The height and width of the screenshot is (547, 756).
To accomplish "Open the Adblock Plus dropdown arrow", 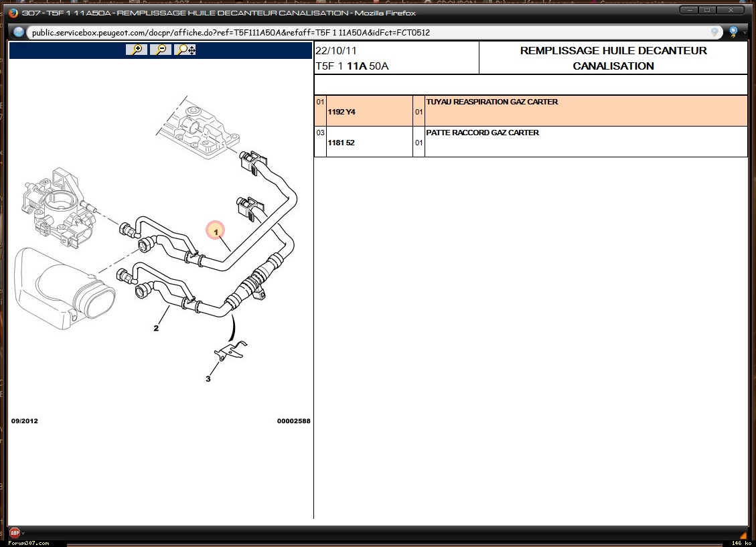I will click(24, 534).
